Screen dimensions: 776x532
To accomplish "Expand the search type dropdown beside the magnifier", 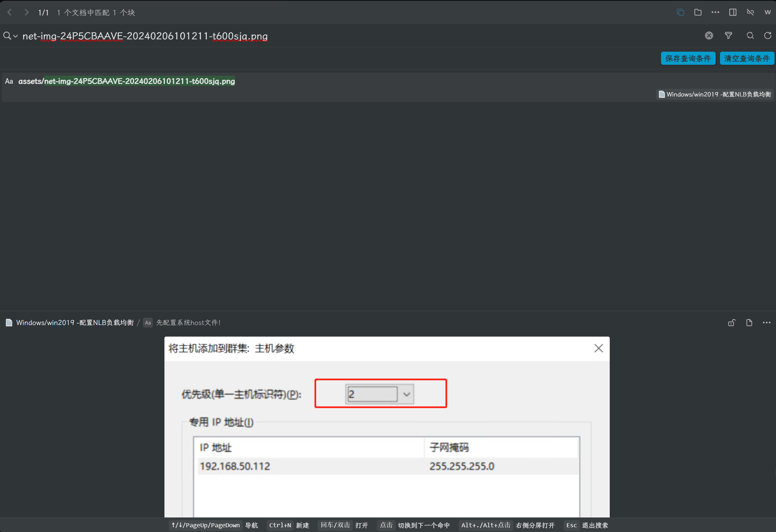I will pos(16,36).
